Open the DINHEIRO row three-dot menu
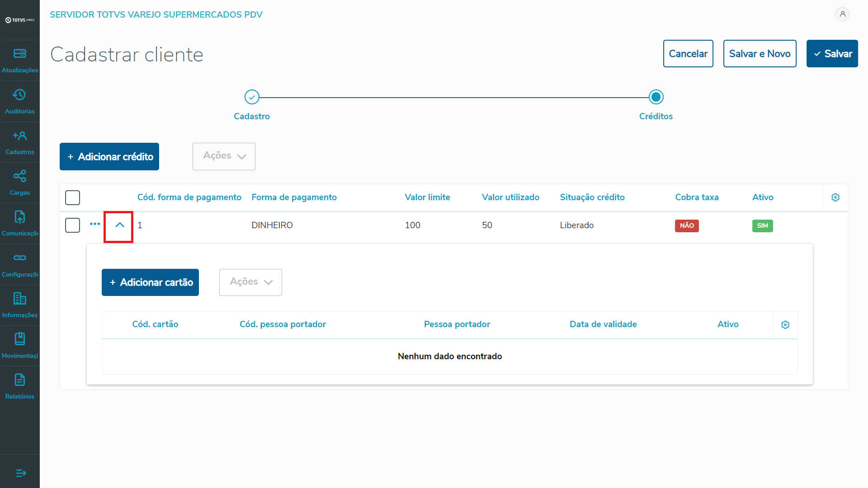 [95, 224]
